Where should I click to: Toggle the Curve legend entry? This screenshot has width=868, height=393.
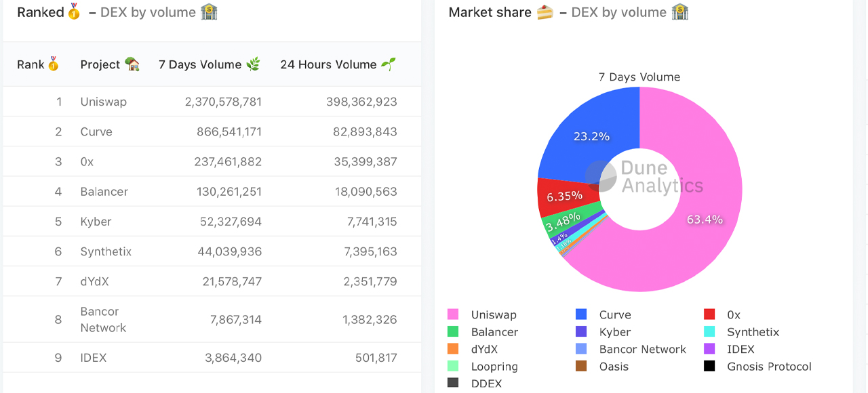pos(616,314)
